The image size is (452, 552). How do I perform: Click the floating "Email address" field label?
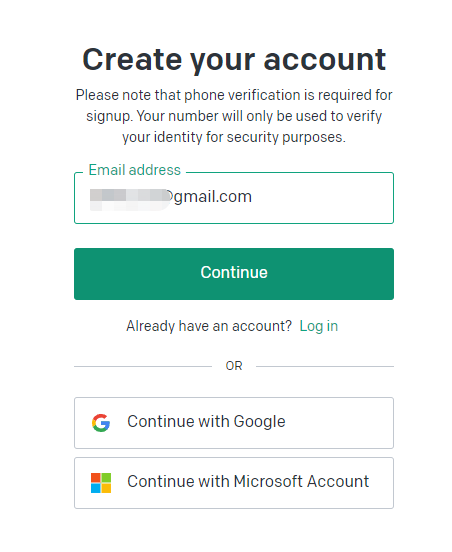tap(134, 170)
